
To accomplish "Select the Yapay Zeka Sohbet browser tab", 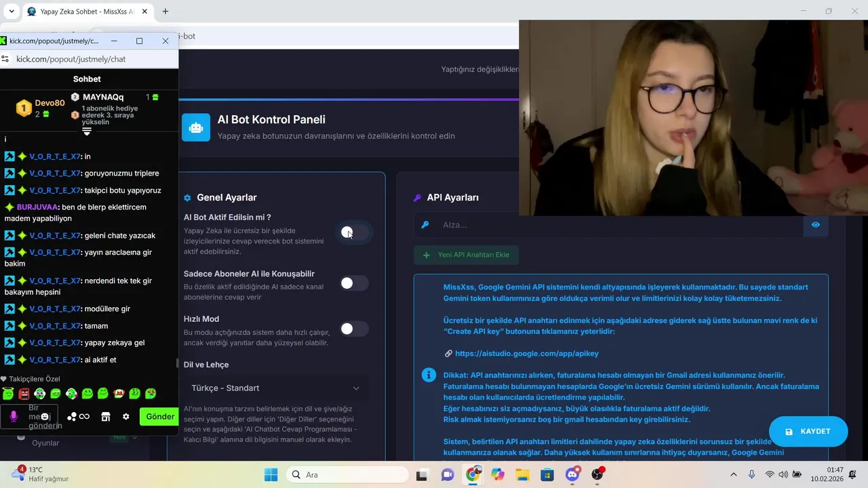I will coord(87,12).
